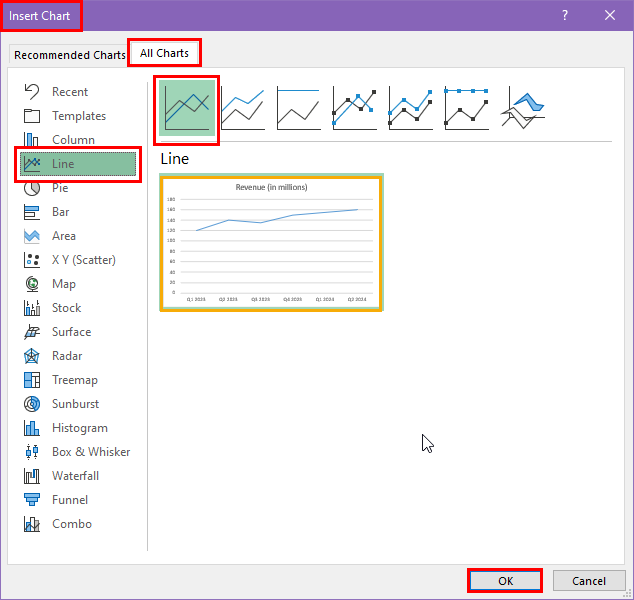
Task: Click the Sunburst chart category icon
Action: pyautogui.click(x=32, y=404)
